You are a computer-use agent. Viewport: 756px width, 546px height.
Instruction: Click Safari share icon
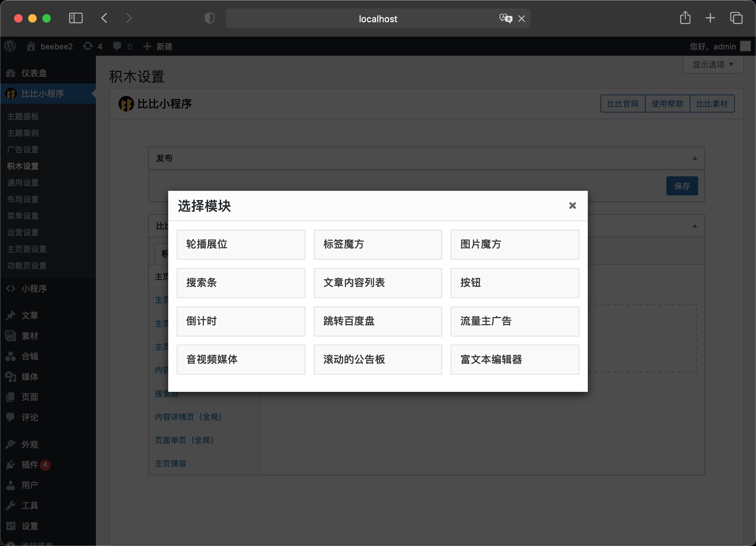click(x=685, y=18)
